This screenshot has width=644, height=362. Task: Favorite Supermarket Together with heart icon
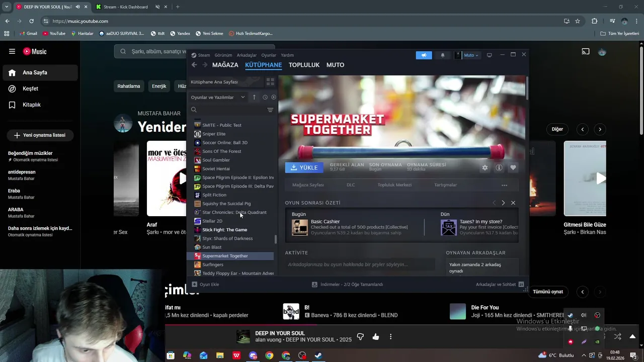coord(513,167)
